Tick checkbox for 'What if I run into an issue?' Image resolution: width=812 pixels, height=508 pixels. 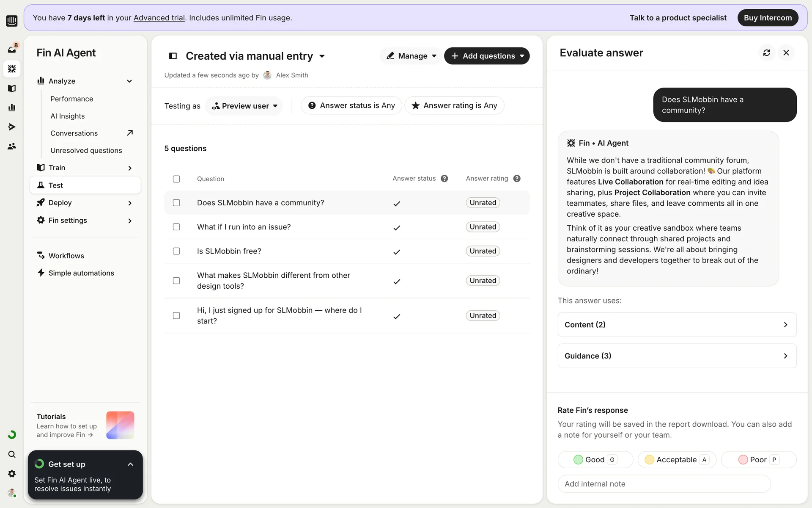click(x=176, y=227)
